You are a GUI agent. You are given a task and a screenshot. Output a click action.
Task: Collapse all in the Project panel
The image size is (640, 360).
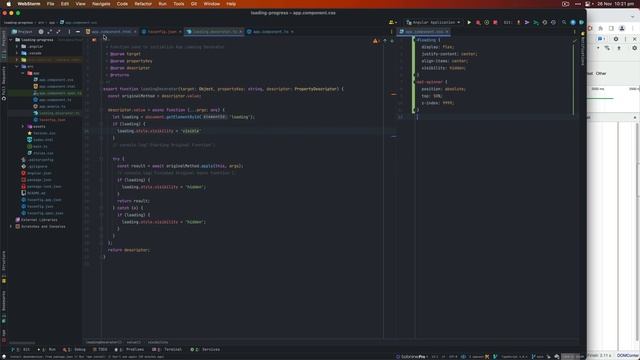tap(58, 31)
